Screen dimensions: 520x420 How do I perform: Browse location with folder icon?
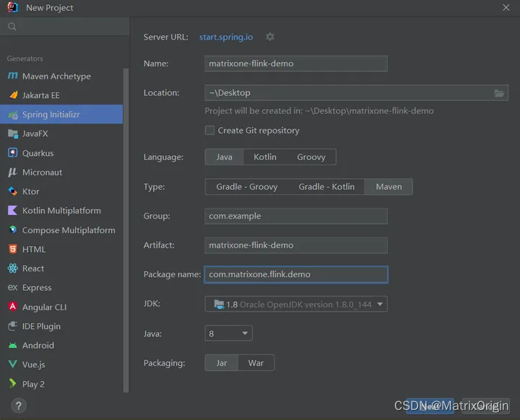(x=499, y=93)
